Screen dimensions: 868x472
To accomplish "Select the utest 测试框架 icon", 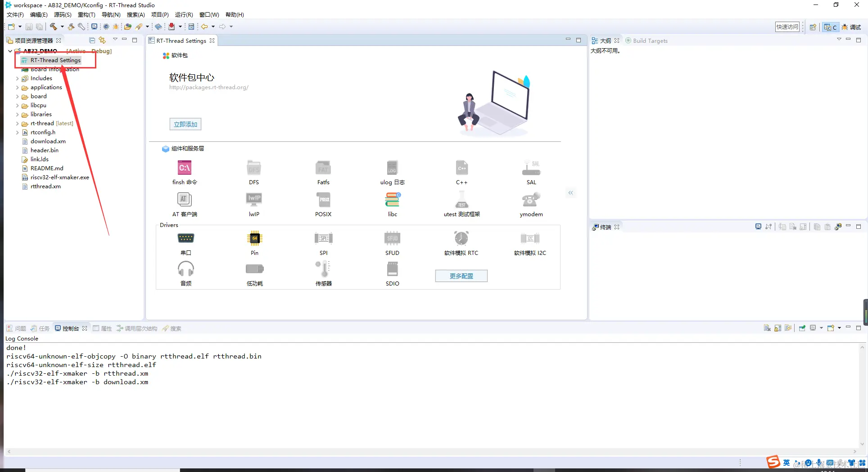I will click(x=461, y=200).
